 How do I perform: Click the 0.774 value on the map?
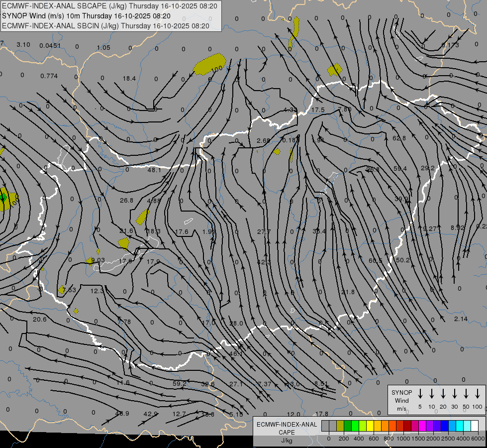coord(49,76)
